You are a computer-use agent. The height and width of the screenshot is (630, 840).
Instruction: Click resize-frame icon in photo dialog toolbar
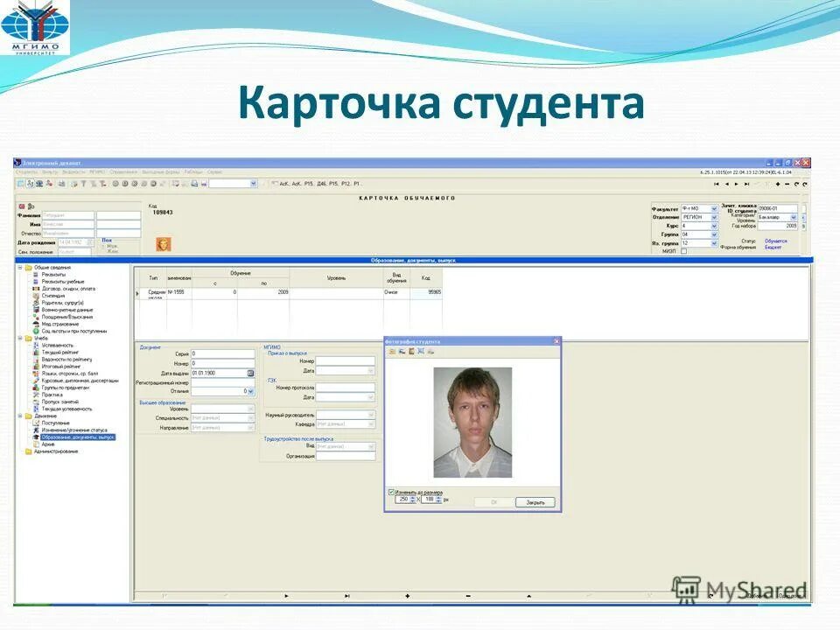(x=421, y=352)
